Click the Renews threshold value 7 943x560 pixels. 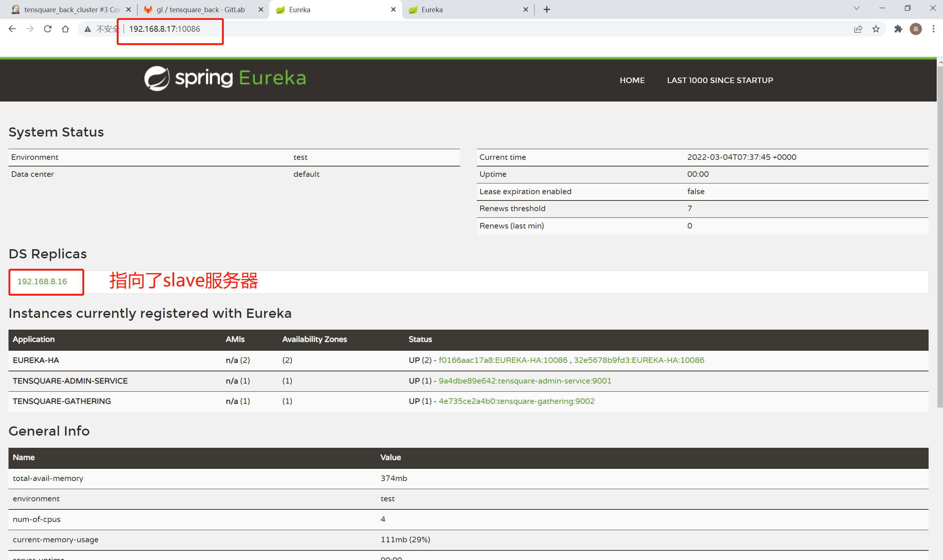pyautogui.click(x=689, y=208)
